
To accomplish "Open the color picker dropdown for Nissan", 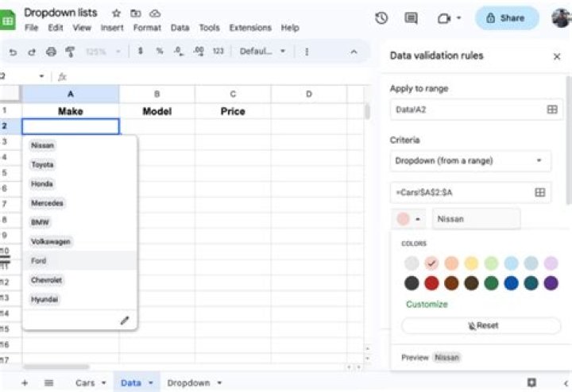I will [408, 219].
